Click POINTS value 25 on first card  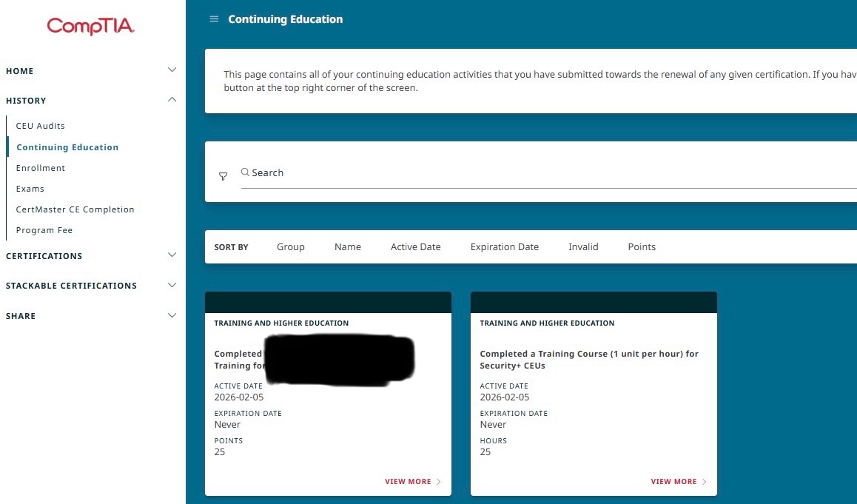pos(220,452)
